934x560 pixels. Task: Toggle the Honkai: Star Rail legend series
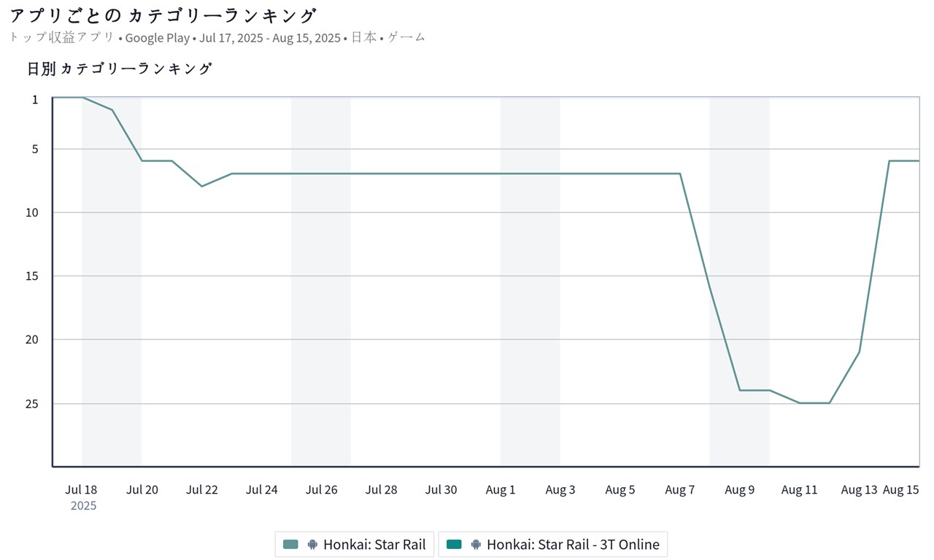click(374, 544)
